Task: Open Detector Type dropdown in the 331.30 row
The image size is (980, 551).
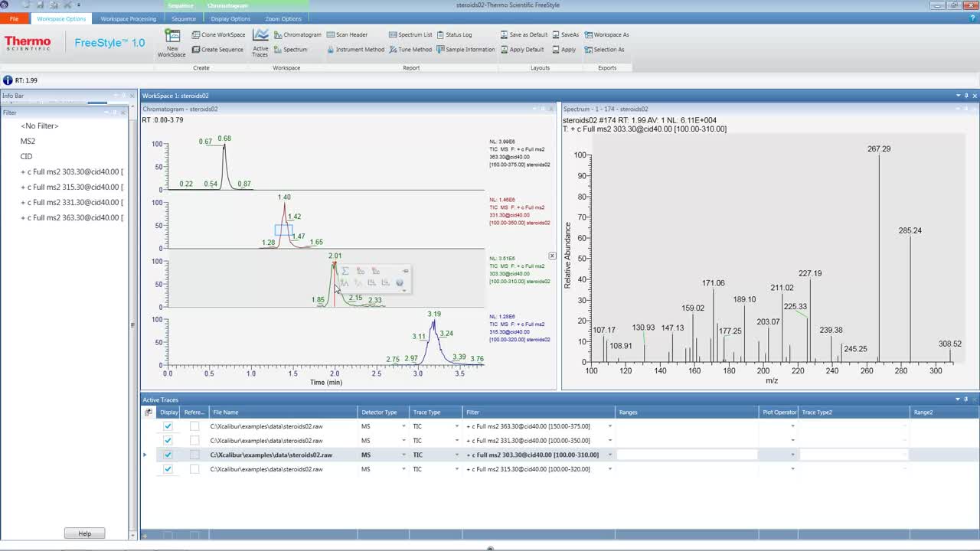Action: (x=403, y=441)
